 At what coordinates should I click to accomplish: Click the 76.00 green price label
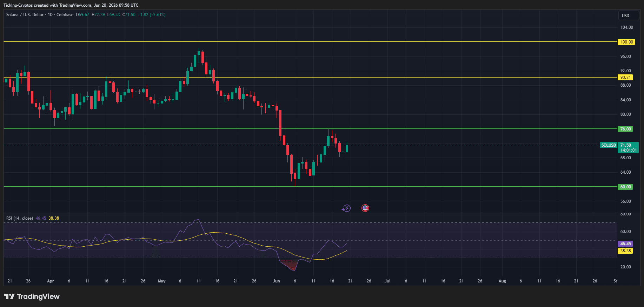(625, 129)
